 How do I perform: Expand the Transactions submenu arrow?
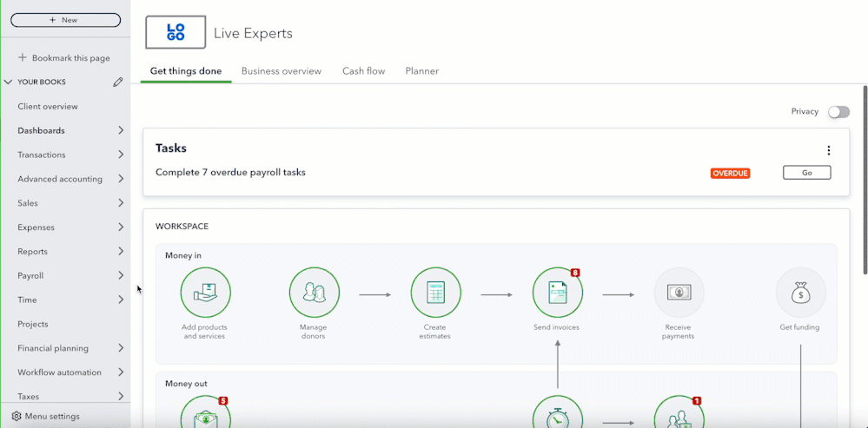pos(121,155)
